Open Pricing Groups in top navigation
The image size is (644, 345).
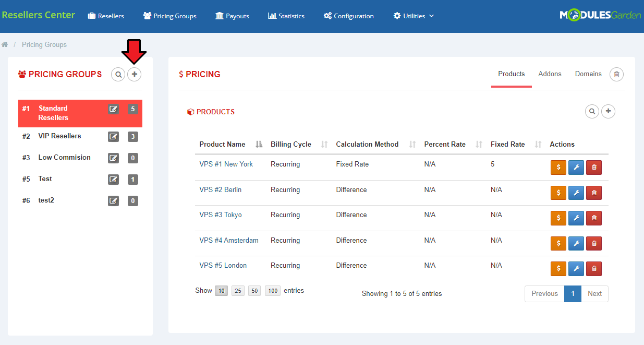[x=170, y=16]
